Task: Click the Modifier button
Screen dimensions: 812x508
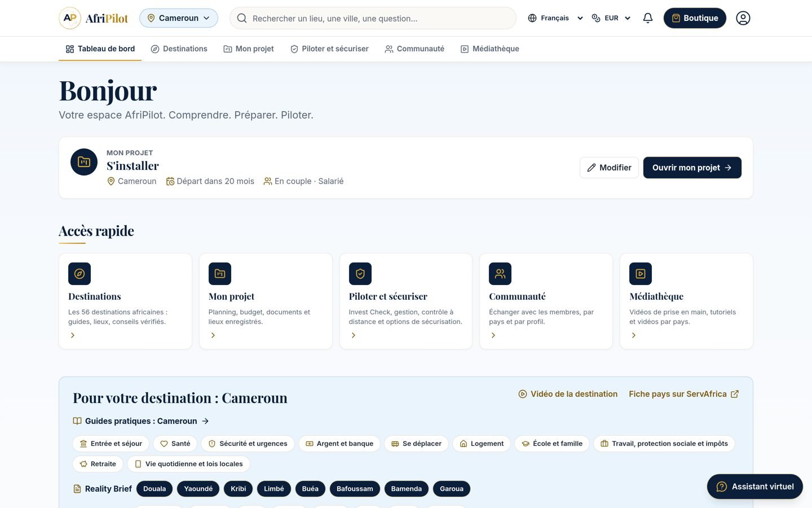Action: (609, 168)
